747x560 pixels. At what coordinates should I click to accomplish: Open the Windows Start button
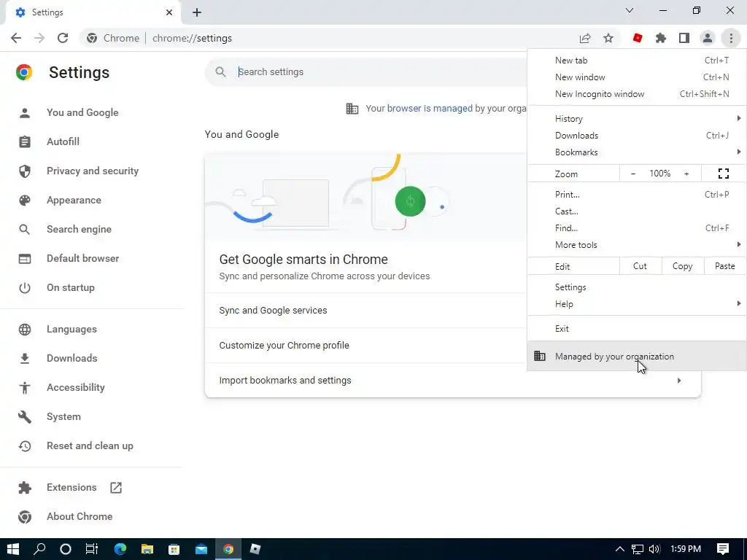tap(13, 549)
